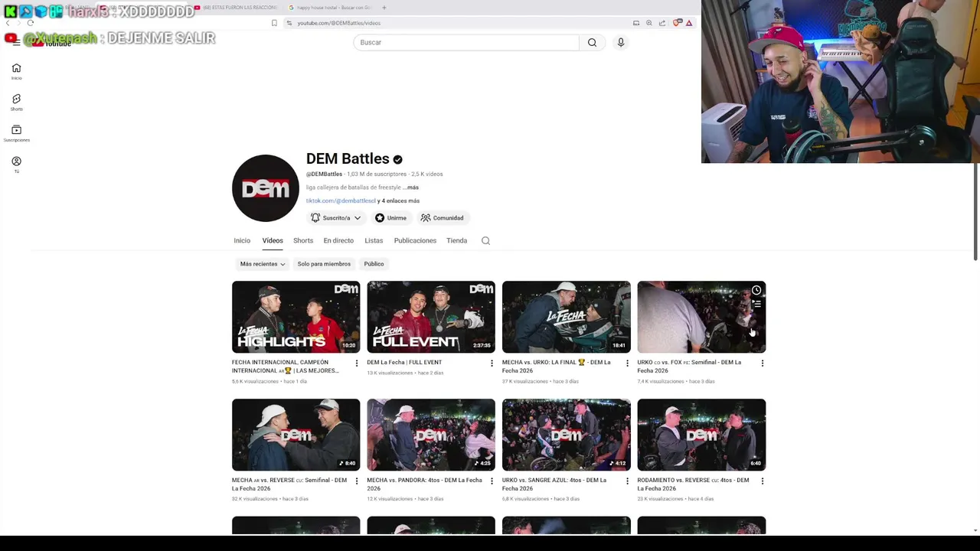The image size is (980, 551).
Task: Open the Publicaciones tab
Action: [x=415, y=240]
